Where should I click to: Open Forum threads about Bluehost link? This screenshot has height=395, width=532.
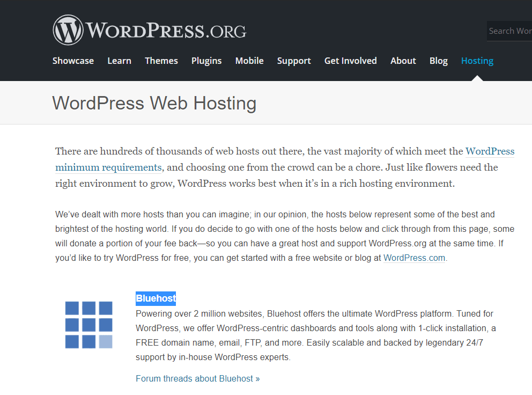pos(197,378)
